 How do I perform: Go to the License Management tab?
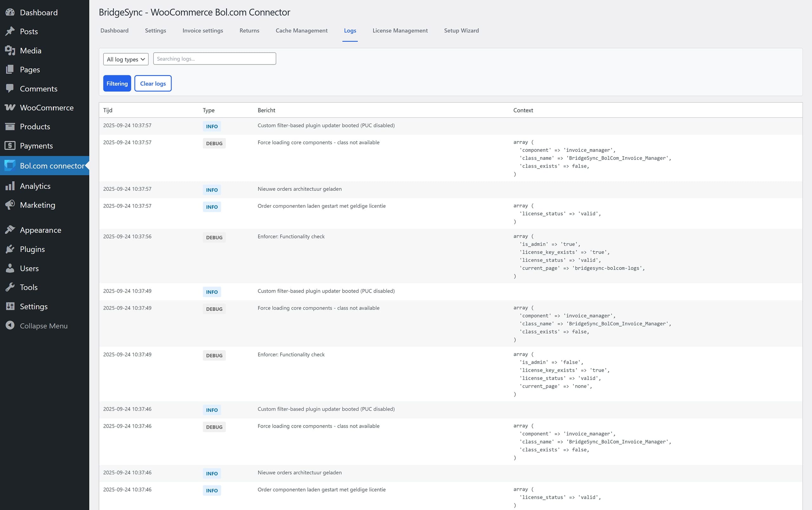coord(400,30)
